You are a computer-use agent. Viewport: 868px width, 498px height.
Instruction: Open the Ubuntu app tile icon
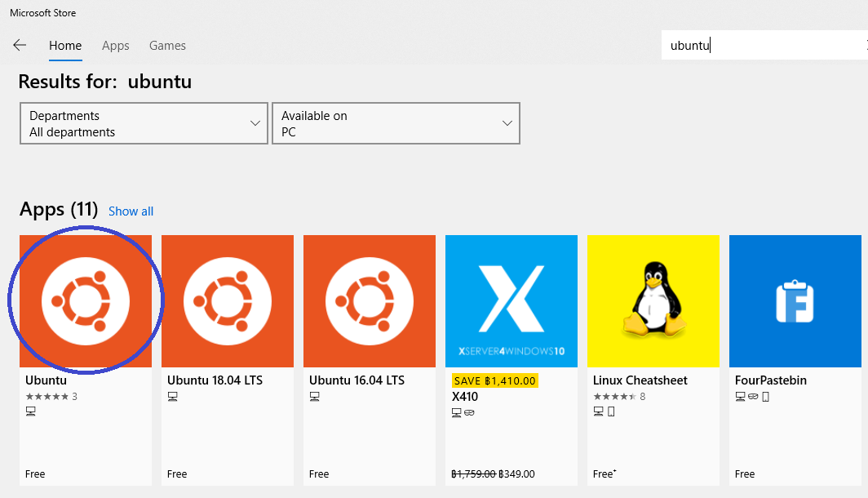tap(86, 301)
